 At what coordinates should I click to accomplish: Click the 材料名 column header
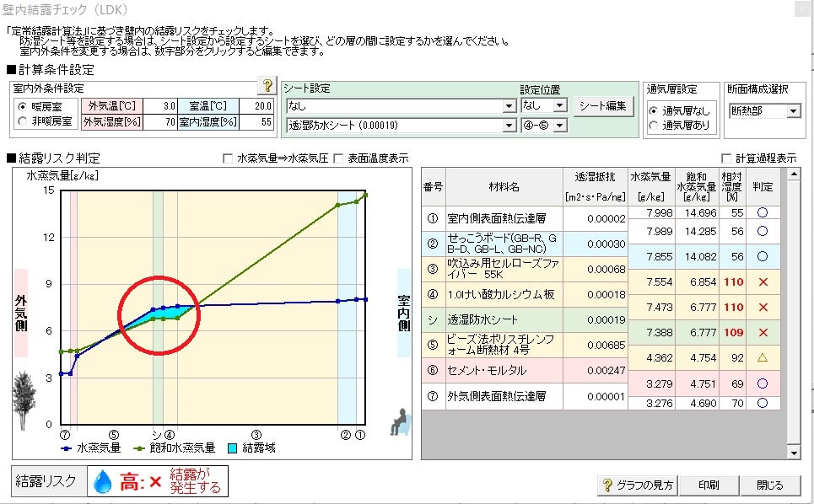click(504, 186)
